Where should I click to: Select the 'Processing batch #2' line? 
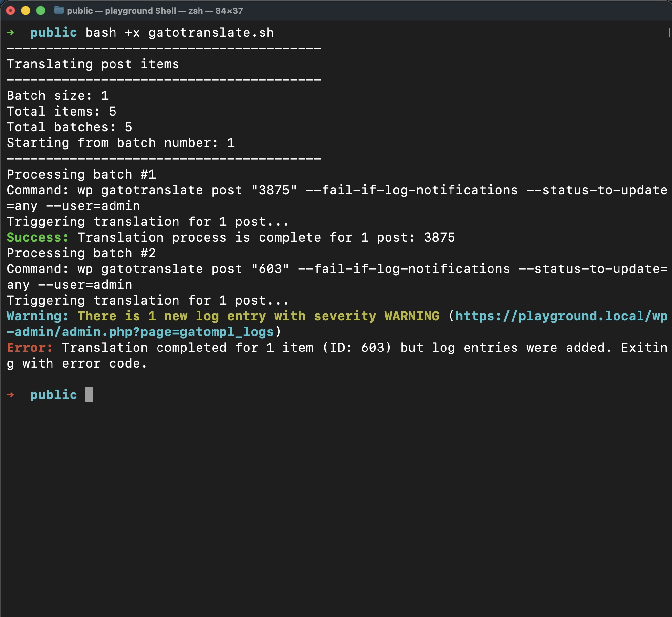coord(80,253)
